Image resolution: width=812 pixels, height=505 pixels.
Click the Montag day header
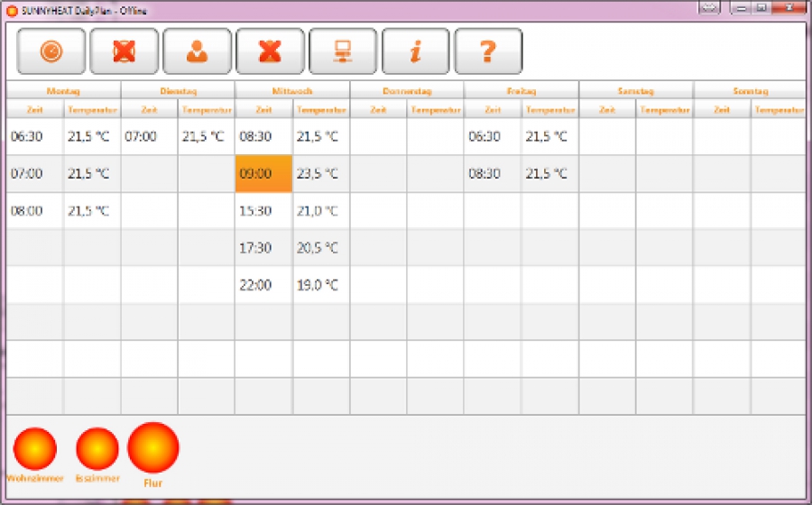tap(63, 91)
